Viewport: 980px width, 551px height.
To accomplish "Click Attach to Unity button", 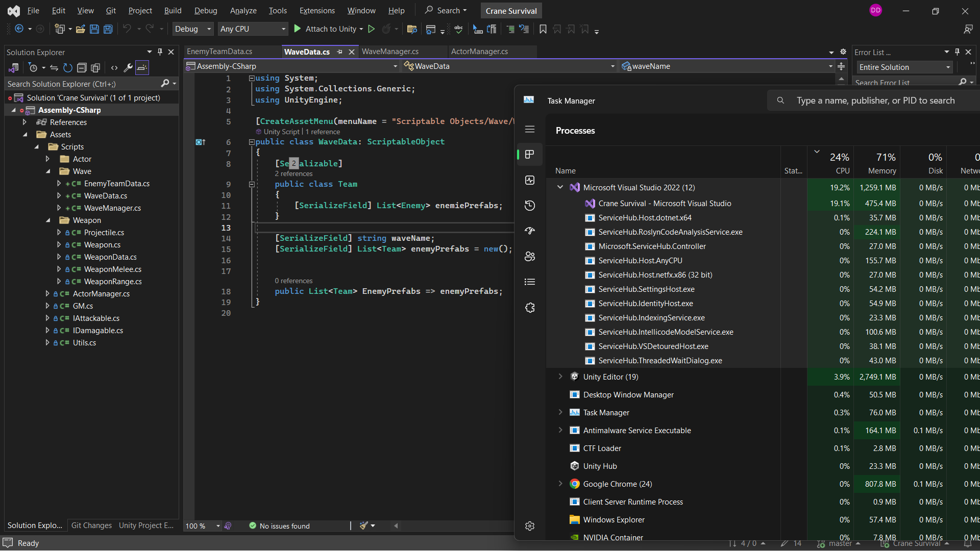I will (x=326, y=29).
